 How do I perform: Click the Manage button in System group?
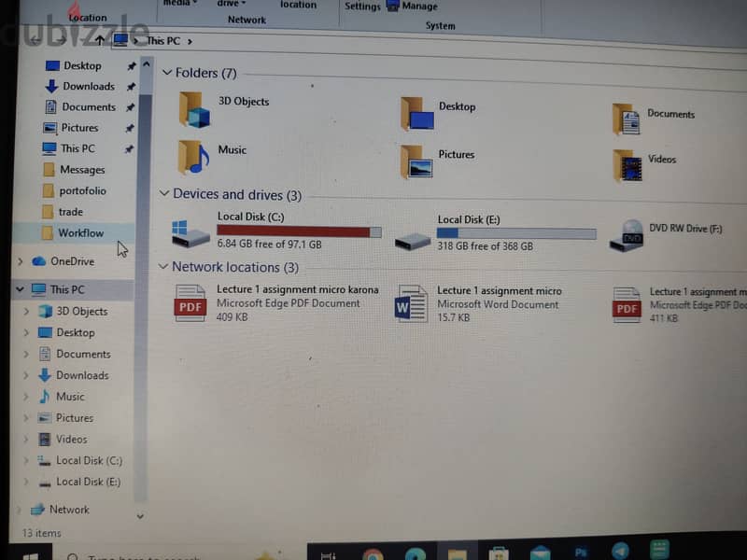pos(413,7)
